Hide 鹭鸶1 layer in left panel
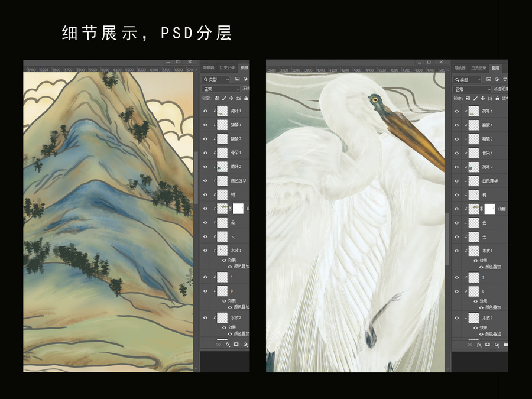The image size is (532, 399). tap(205, 125)
